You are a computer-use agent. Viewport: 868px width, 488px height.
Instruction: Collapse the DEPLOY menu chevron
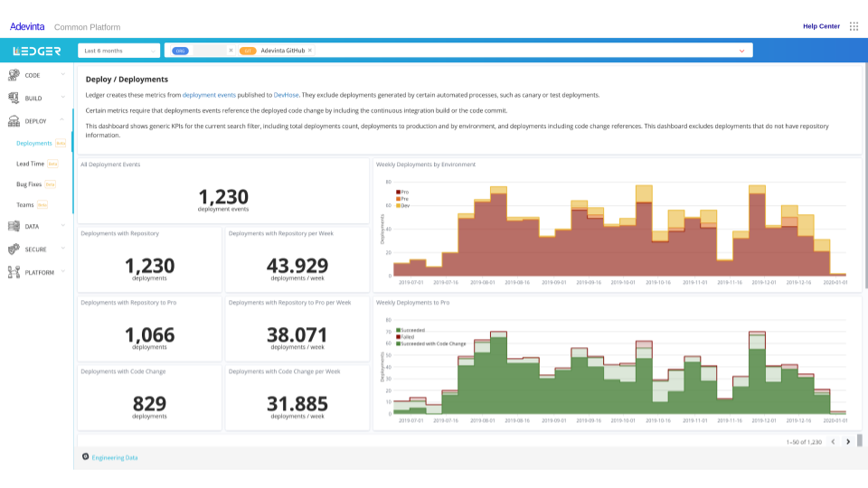point(62,120)
